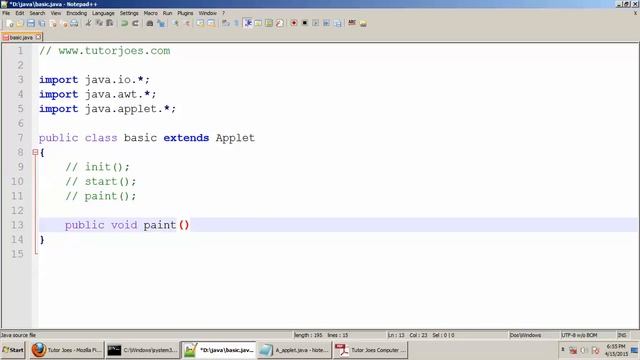Open the View menu
640x360 pixels.
56,13
